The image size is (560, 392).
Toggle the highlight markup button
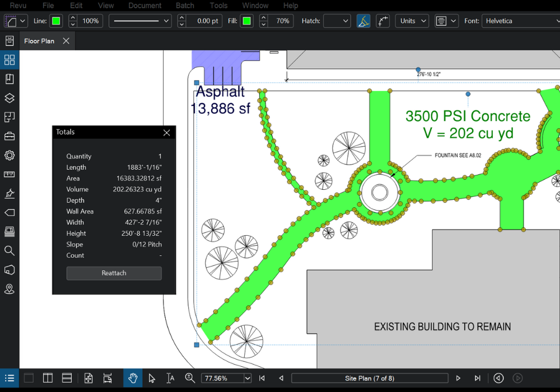click(x=363, y=21)
